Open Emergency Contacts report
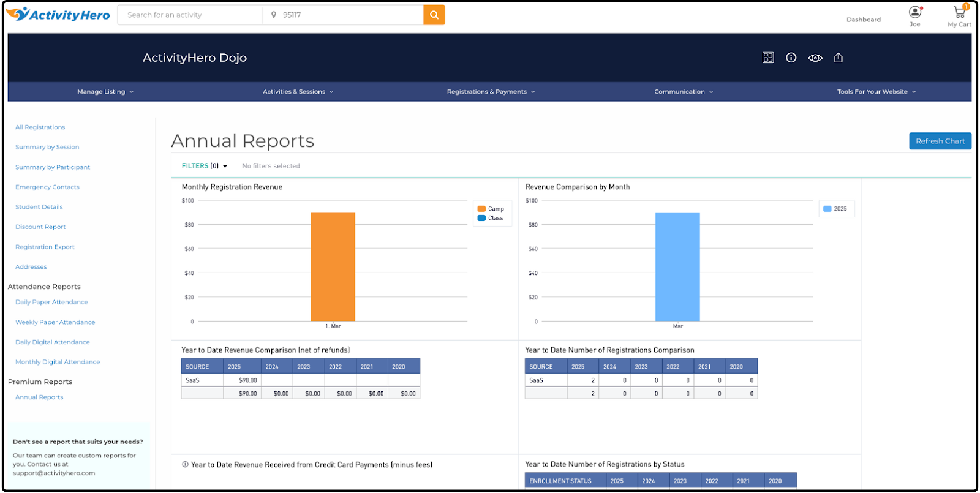Viewport: 980px width, 493px height. [47, 187]
